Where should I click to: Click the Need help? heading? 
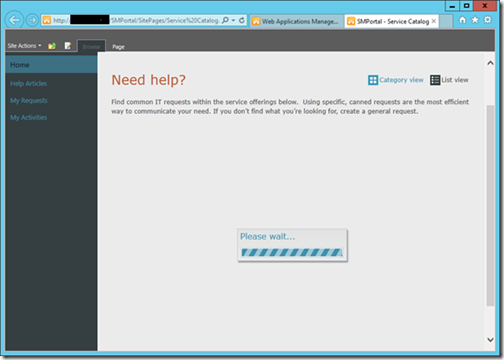148,80
